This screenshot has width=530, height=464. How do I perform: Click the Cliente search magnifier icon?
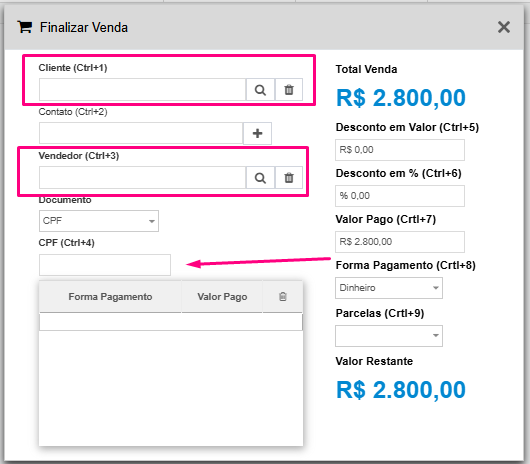click(260, 90)
